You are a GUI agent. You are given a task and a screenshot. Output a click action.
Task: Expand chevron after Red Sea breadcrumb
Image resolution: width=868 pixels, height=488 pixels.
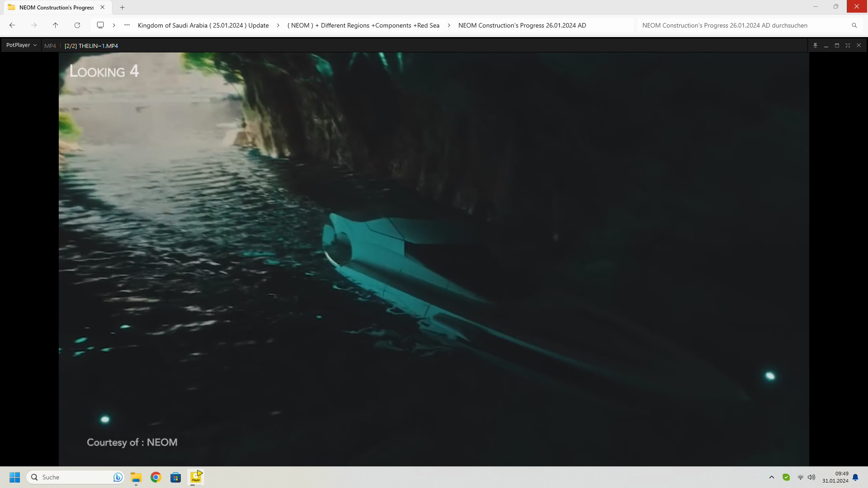[449, 25]
